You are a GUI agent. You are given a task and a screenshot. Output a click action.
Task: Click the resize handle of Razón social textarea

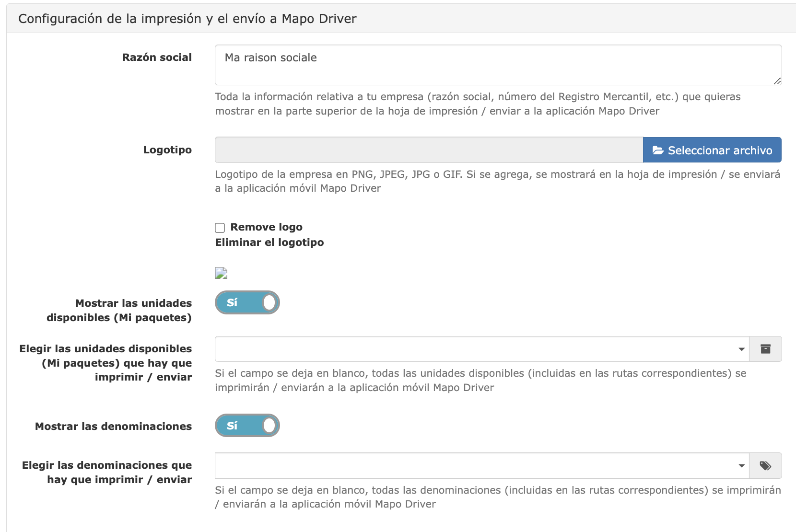[x=777, y=81]
